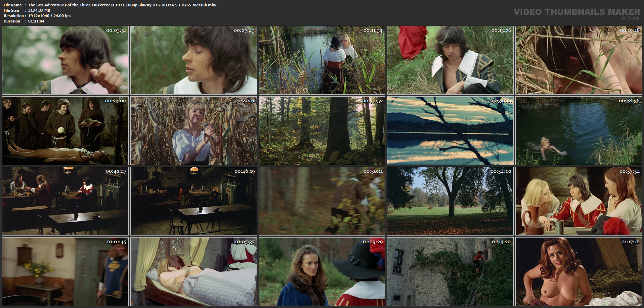This screenshot has width=644, height=308.
Task: Open the monks scene thumbnail at 00:23:09
Action: point(66,131)
